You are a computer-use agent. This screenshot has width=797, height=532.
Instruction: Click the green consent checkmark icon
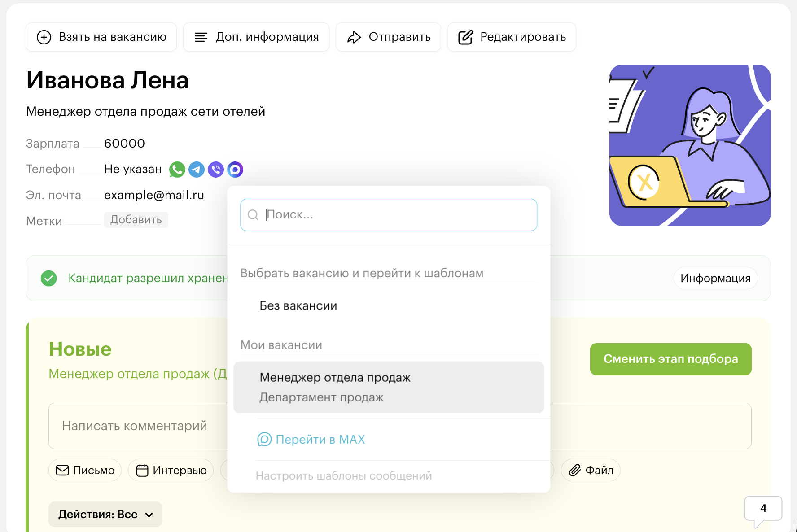[49, 279]
